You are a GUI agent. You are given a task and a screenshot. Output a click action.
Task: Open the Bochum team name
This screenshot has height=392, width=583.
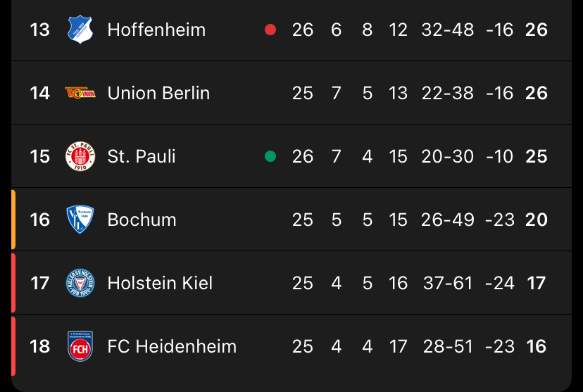pyautogui.click(x=142, y=220)
